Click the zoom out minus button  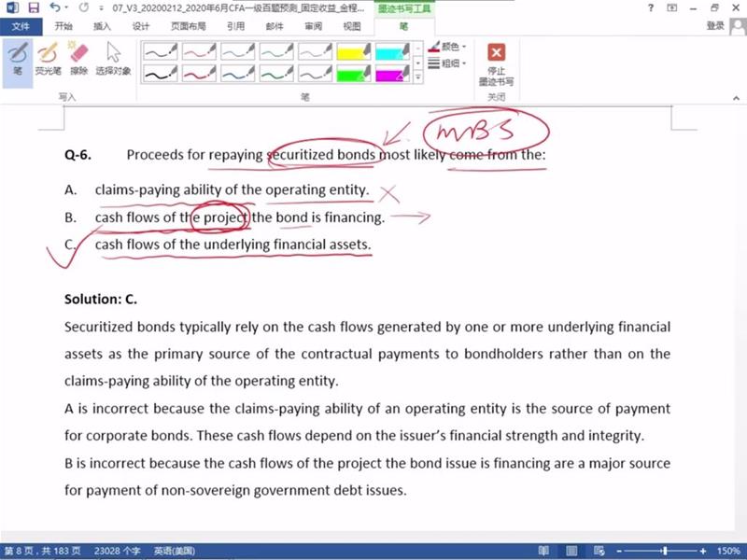click(618, 551)
